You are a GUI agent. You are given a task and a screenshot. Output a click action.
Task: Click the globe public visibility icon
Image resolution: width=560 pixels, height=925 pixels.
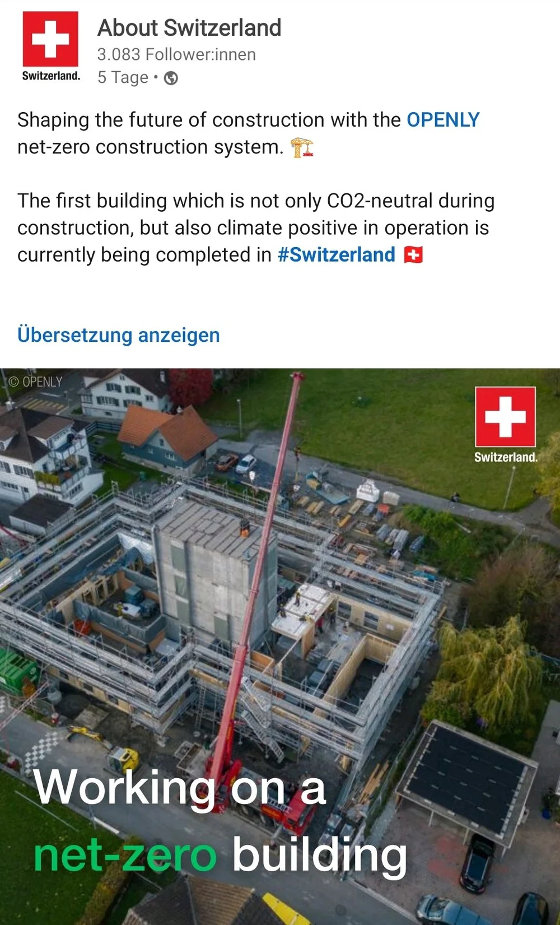click(171, 78)
